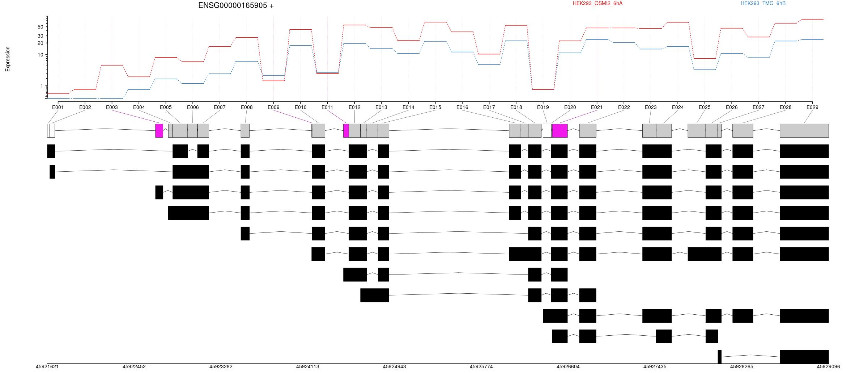The width and height of the screenshot is (868, 373).
Task: Click genomic coordinate 45921621
Action: (x=47, y=366)
